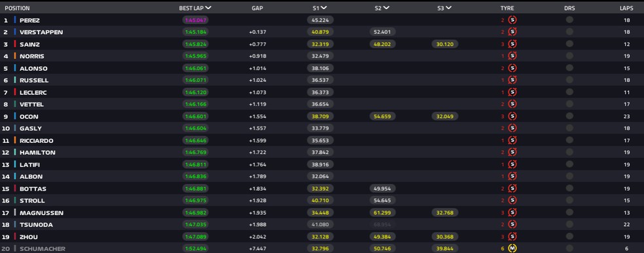Screen dimensions: 644x253
Task: Open the S2 sector column dropdown
Action: pyautogui.click(x=386, y=8)
